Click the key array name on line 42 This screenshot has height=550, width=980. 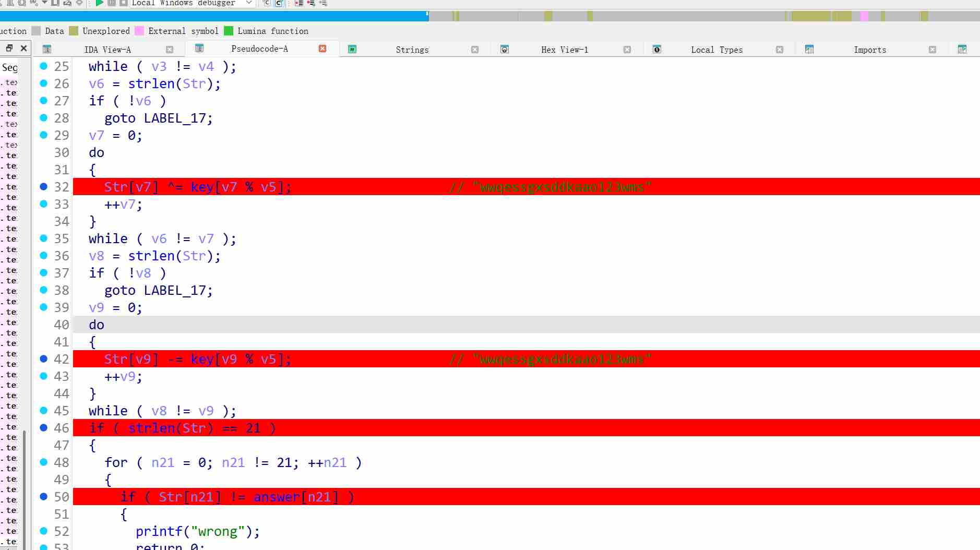202,359
